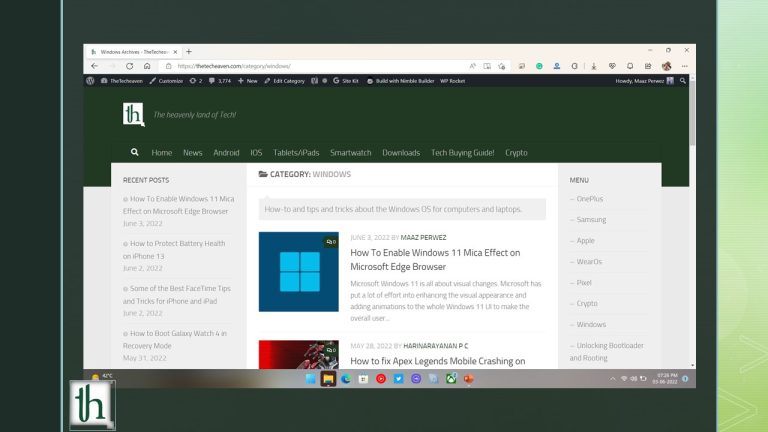768x432 pixels.
Task: Open author link MAAZ PERWEZ
Action: (x=423, y=238)
